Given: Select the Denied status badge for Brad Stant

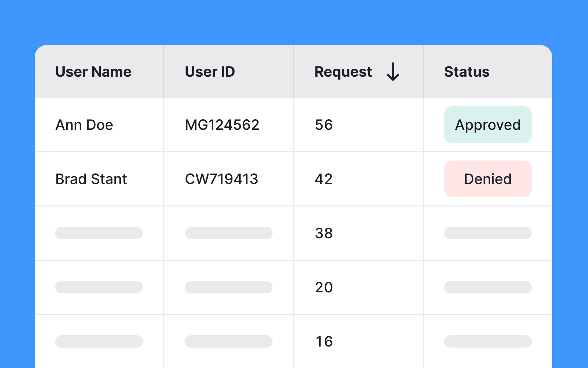Looking at the screenshot, I should click(488, 179).
